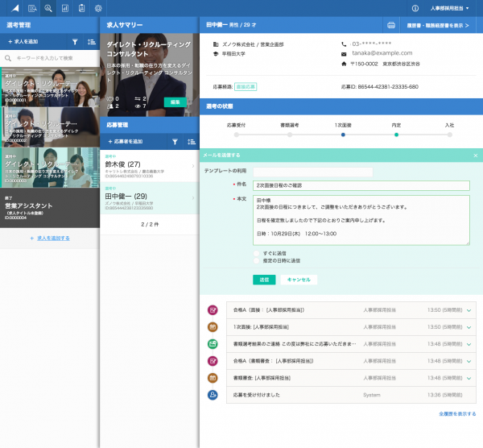Click the graduation cap icon by 早稲田大学
This screenshot has height=448, width=483.
[x=216, y=54]
